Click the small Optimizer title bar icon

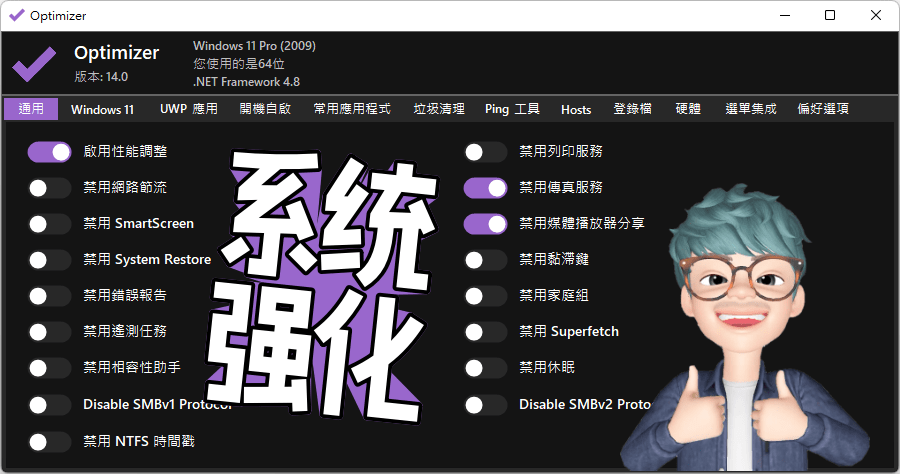tap(15, 15)
